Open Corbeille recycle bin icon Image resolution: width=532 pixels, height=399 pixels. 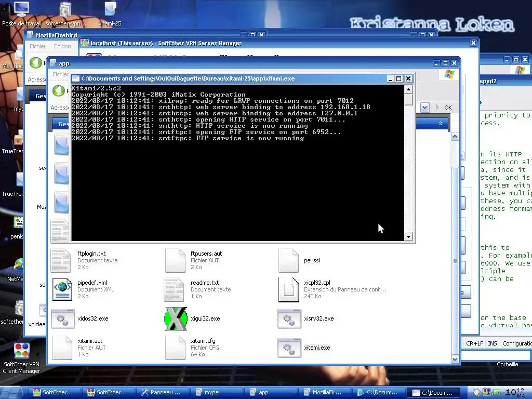point(507,364)
